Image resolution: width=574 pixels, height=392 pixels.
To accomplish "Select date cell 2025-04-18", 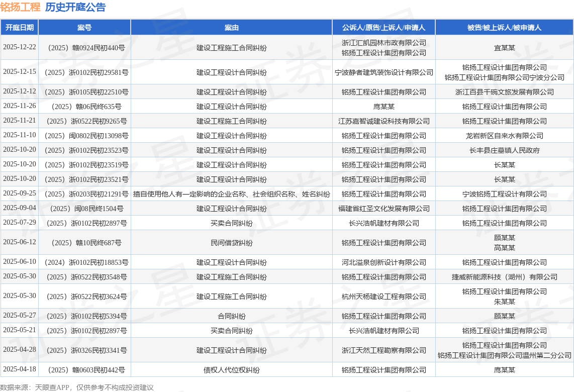I will pyautogui.click(x=20, y=369).
